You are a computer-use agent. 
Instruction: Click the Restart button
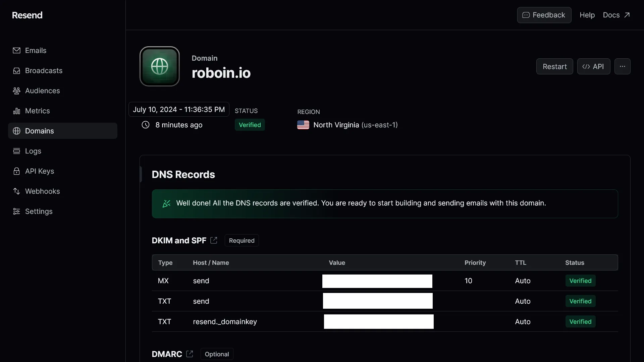554,66
